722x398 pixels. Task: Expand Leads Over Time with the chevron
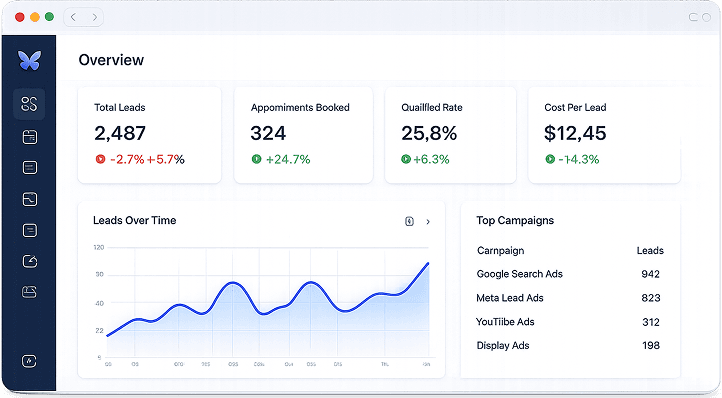click(428, 222)
